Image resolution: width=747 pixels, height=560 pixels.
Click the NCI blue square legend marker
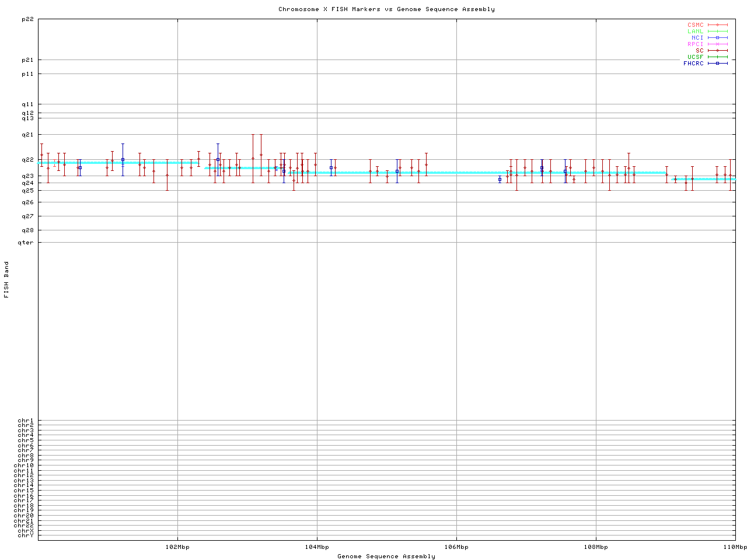tap(717, 38)
